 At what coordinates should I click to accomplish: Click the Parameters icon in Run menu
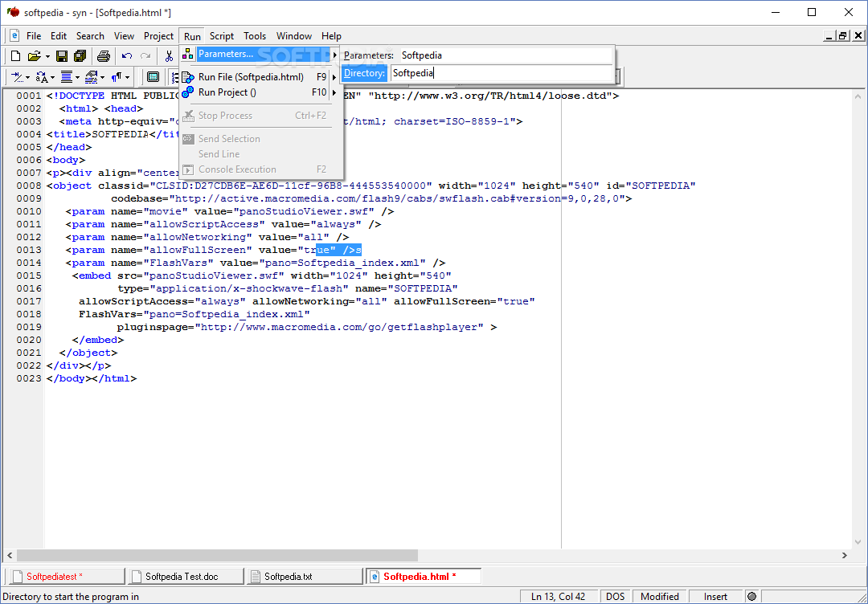(x=188, y=54)
